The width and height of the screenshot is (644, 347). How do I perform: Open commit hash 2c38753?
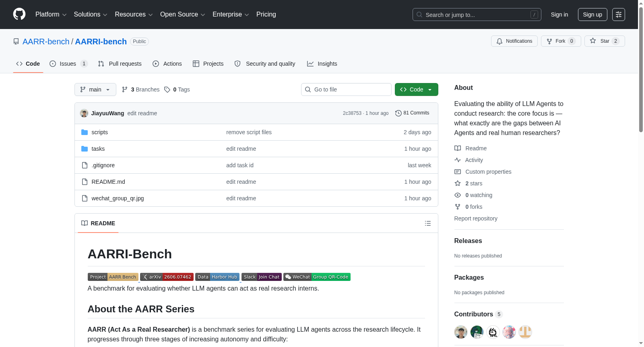[352, 113]
